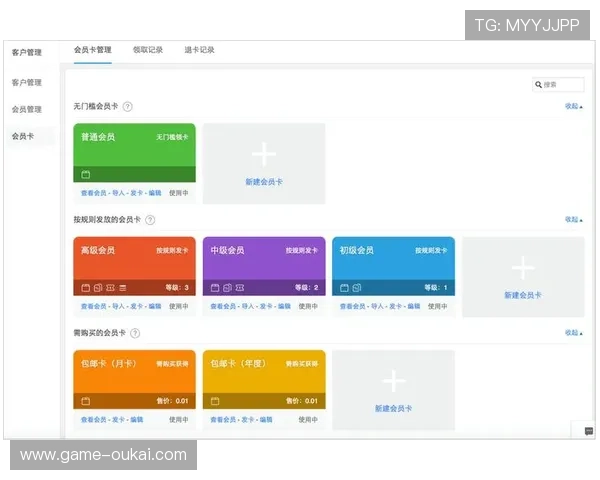
Task: Click the search magnifier icon
Action: 538,85
